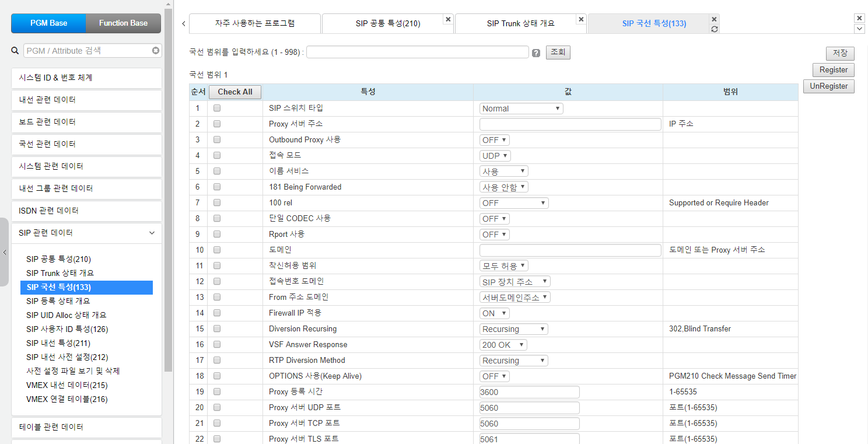Check the Outbound Proxy 사용 row checkbox
The image size is (868, 444).
[x=217, y=139]
